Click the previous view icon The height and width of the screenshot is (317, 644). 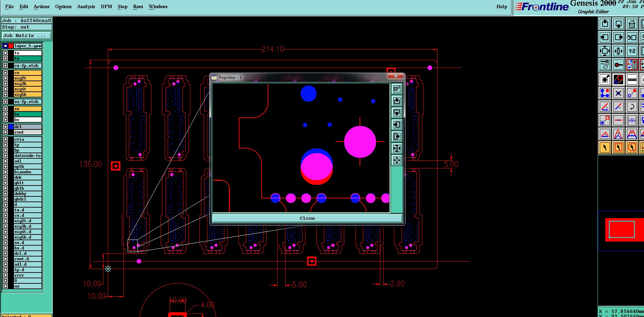(632, 37)
